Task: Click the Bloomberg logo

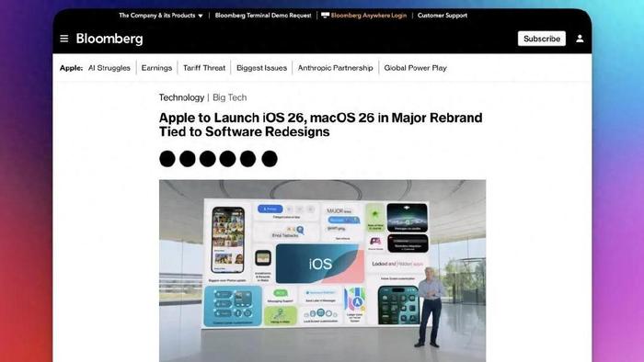Action: click(109, 39)
